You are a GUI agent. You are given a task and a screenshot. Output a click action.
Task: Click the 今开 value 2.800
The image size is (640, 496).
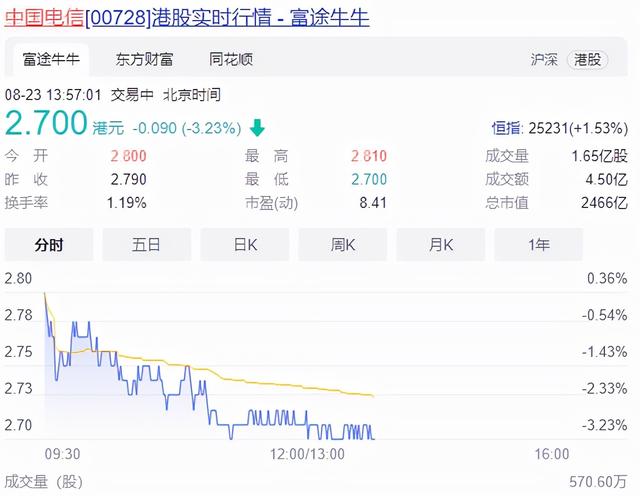pos(128,156)
